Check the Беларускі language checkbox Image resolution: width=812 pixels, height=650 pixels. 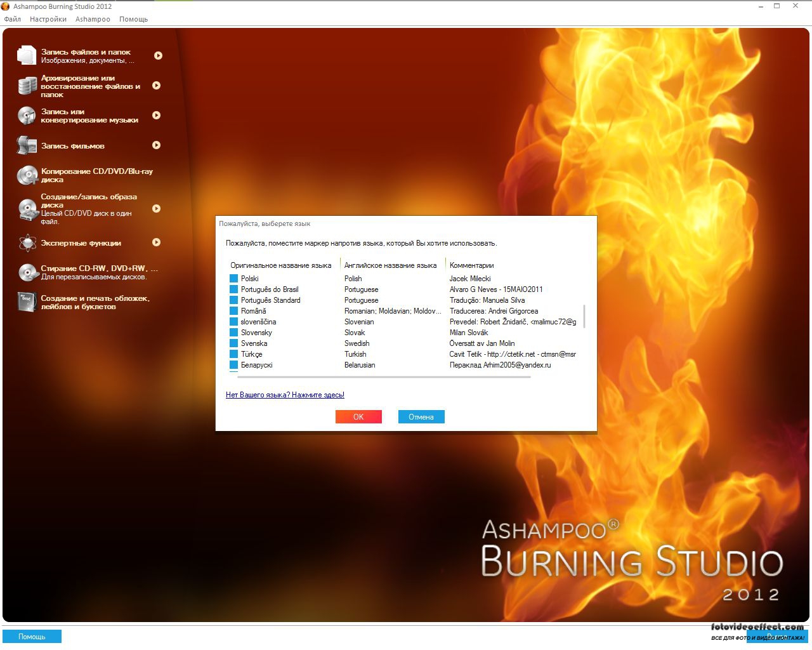click(233, 365)
